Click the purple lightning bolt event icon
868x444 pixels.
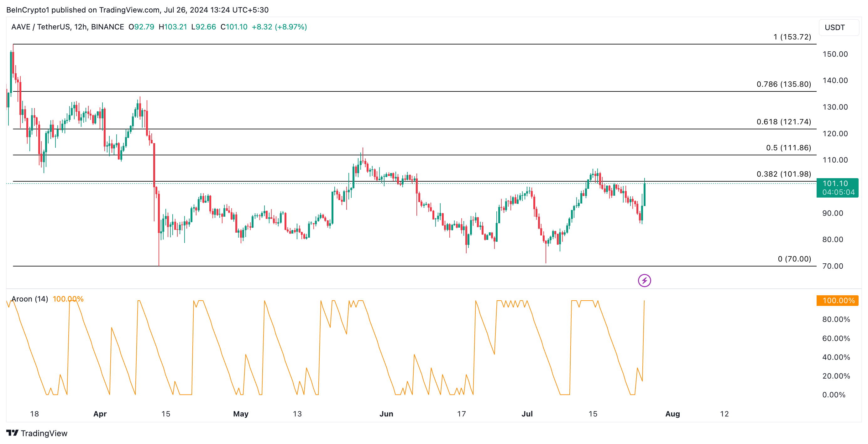(x=644, y=281)
